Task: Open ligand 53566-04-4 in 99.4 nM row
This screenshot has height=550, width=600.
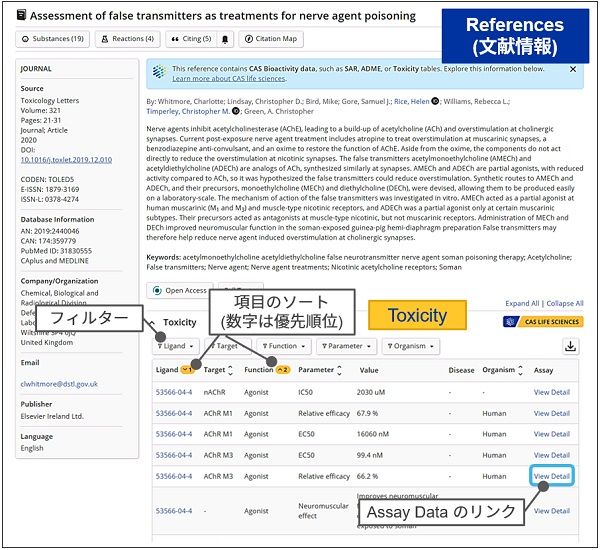Action: point(174,455)
